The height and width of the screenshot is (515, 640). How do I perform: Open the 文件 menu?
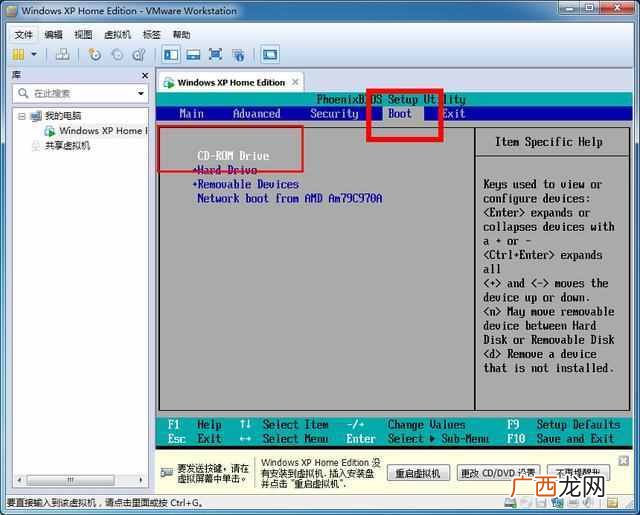[23, 35]
